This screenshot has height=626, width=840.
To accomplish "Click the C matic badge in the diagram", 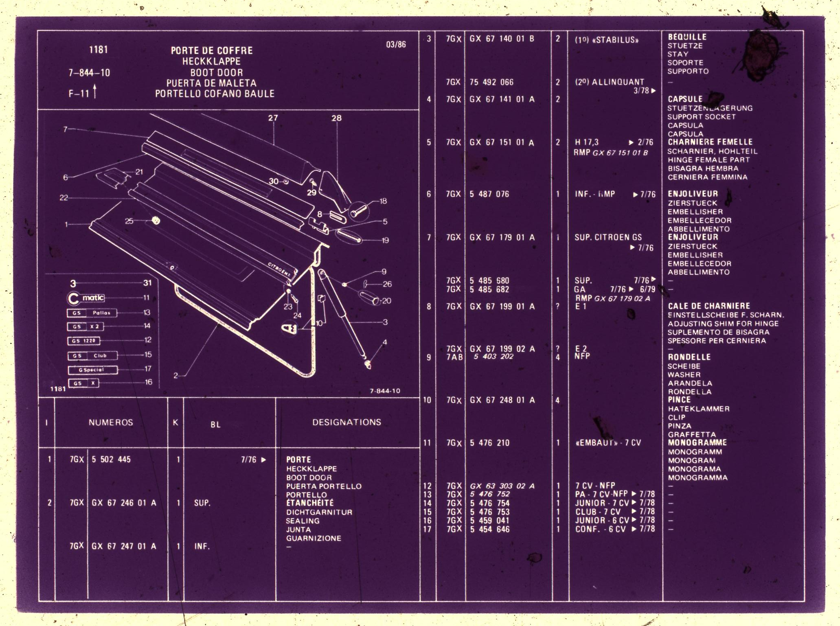I will [86, 298].
